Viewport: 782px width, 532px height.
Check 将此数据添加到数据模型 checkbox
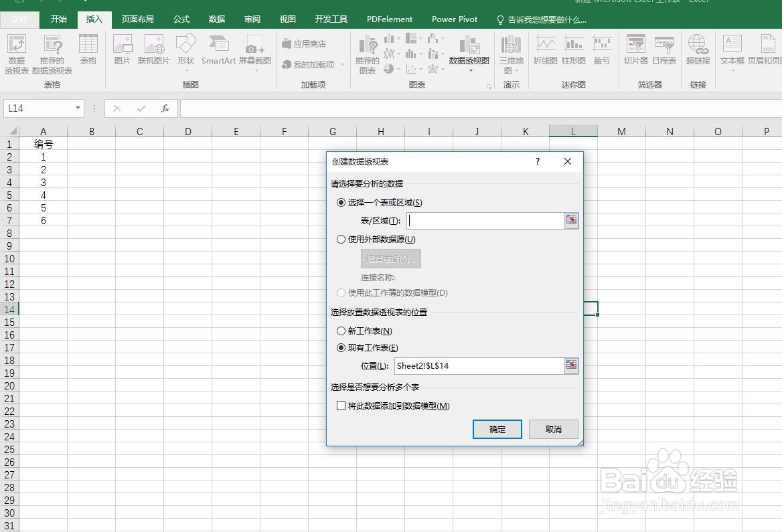point(341,406)
